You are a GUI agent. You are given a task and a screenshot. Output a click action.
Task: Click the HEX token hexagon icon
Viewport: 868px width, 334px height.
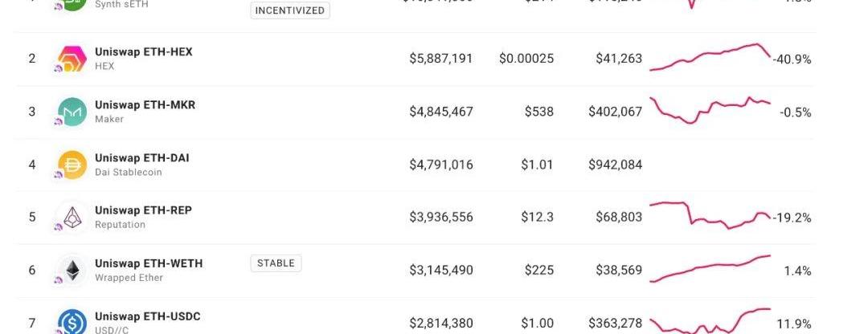click(72, 59)
